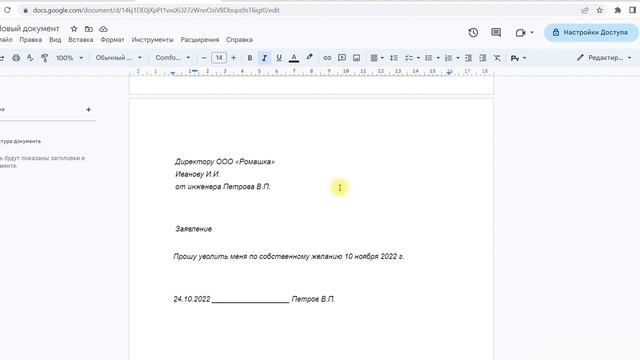
Task: Click the line от инженера Петрова В.П.
Action: [x=223, y=187]
